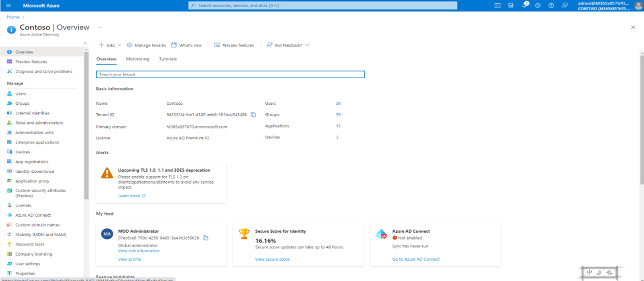
Task: Click the left menu vertical scrollbar
Action: click(86, 124)
